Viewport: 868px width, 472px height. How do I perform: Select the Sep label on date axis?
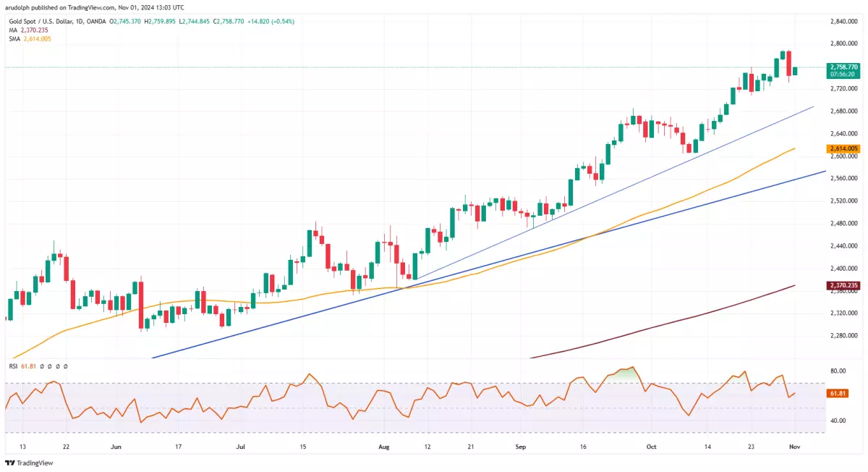click(x=522, y=447)
